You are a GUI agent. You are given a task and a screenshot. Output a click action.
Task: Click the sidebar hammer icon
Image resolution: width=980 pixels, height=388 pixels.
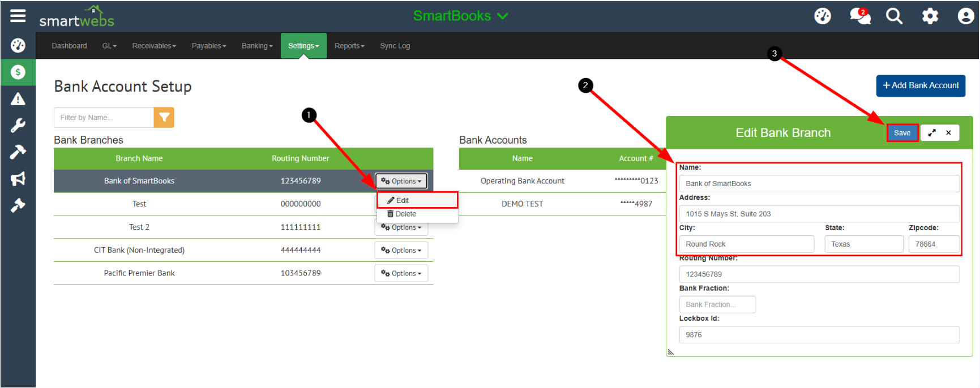tap(18, 152)
